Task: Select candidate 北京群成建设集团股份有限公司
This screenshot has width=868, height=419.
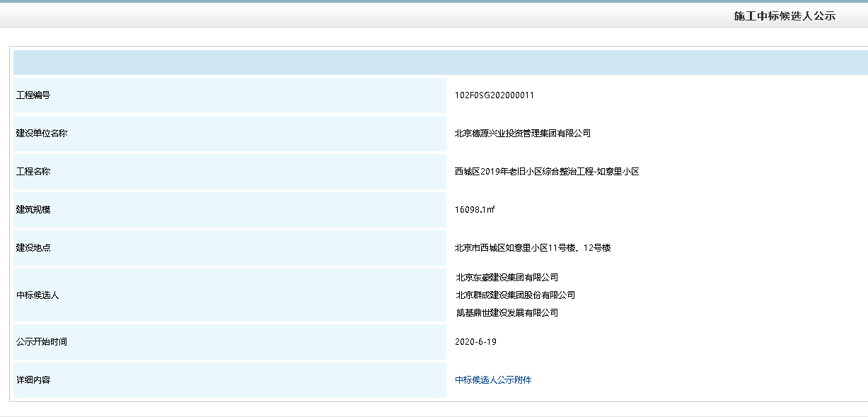Action: [516, 295]
